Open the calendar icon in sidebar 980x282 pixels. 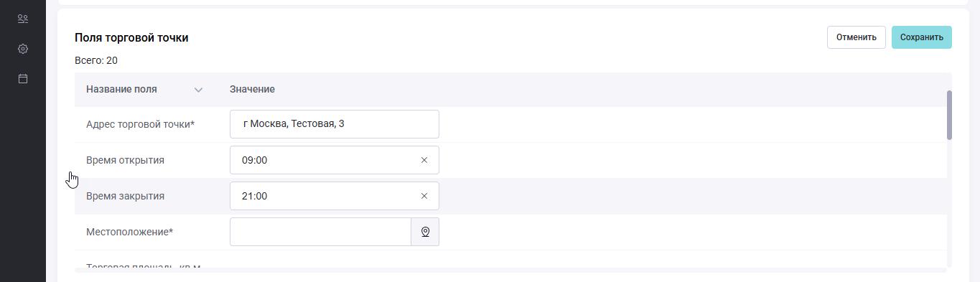pyautogui.click(x=23, y=78)
